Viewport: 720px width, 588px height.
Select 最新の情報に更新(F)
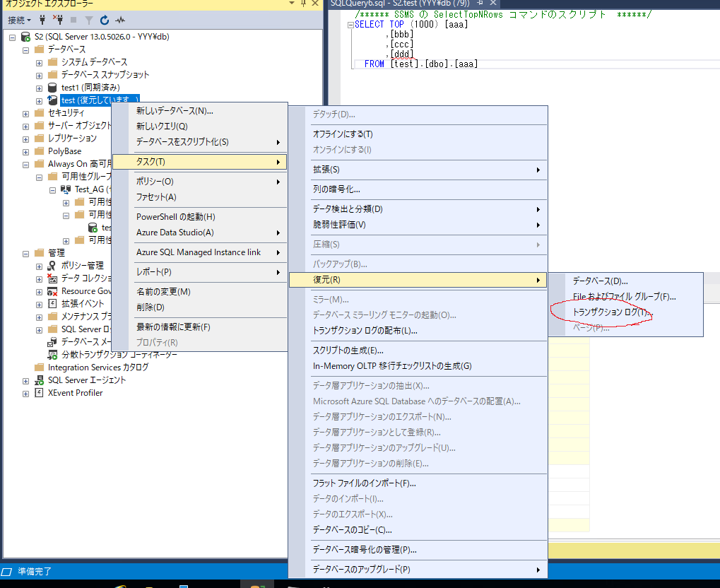pyautogui.click(x=200, y=327)
